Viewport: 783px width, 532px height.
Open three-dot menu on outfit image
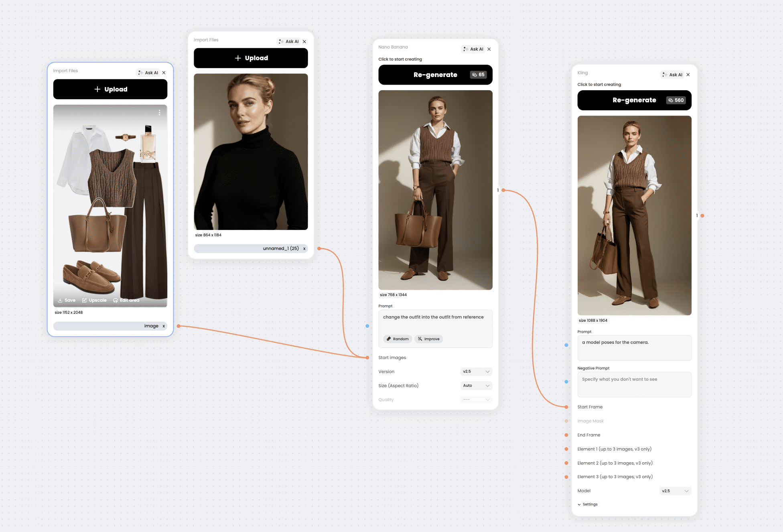coord(159,113)
